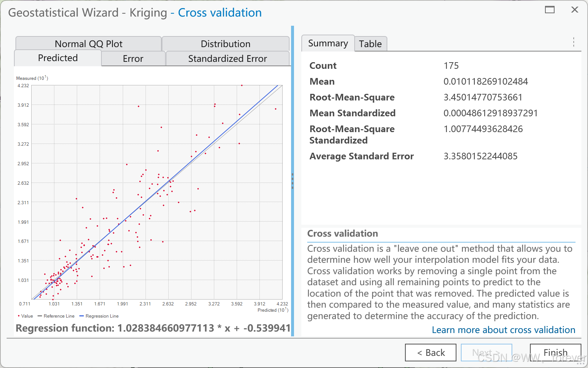This screenshot has width=588, height=368.
Task: Click the Average Standard Error label
Action: pos(362,156)
